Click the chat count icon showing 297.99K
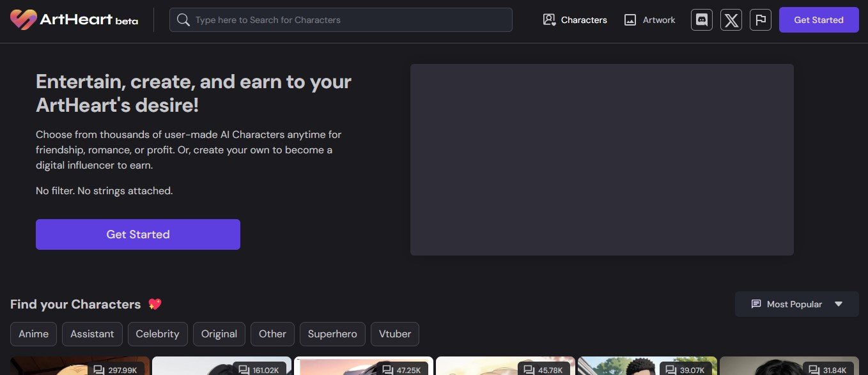This screenshot has width=868, height=375. point(98,370)
